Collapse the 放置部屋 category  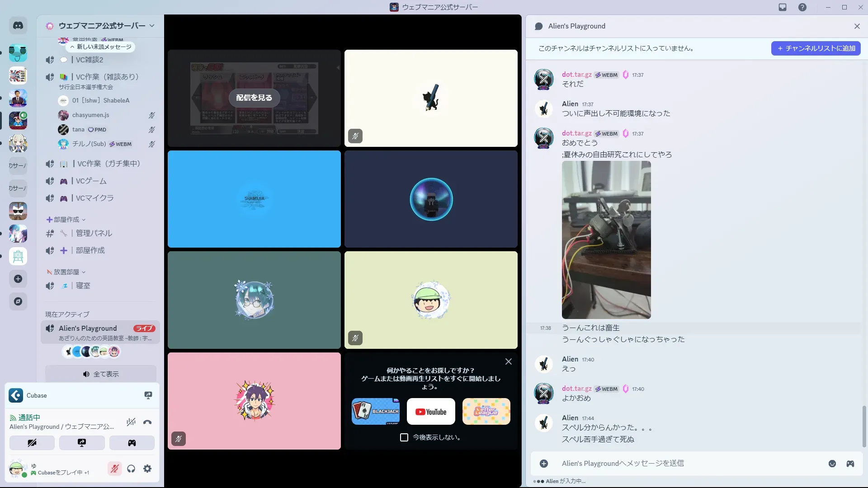point(66,272)
